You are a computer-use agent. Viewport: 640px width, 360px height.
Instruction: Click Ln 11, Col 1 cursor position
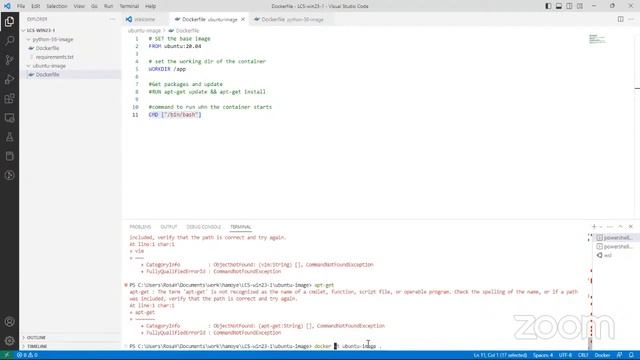pos(500,355)
